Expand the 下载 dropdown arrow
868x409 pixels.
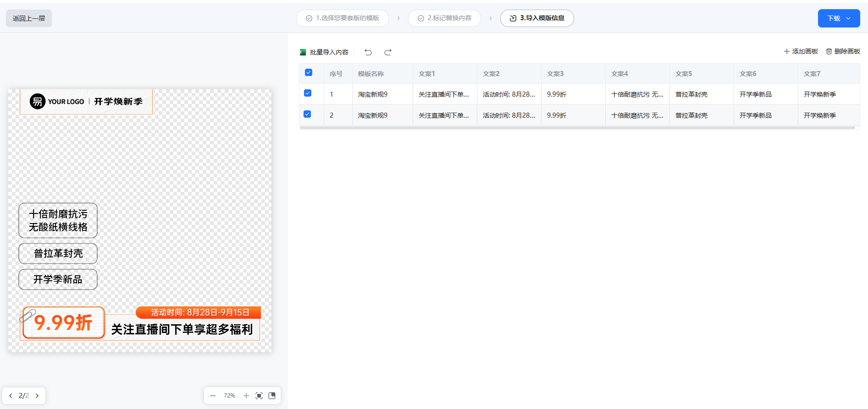tap(848, 18)
